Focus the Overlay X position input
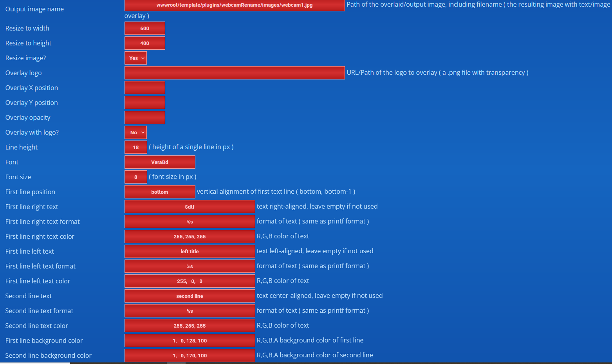Image resolution: width=612 pixels, height=364 pixels. click(x=144, y=88)
